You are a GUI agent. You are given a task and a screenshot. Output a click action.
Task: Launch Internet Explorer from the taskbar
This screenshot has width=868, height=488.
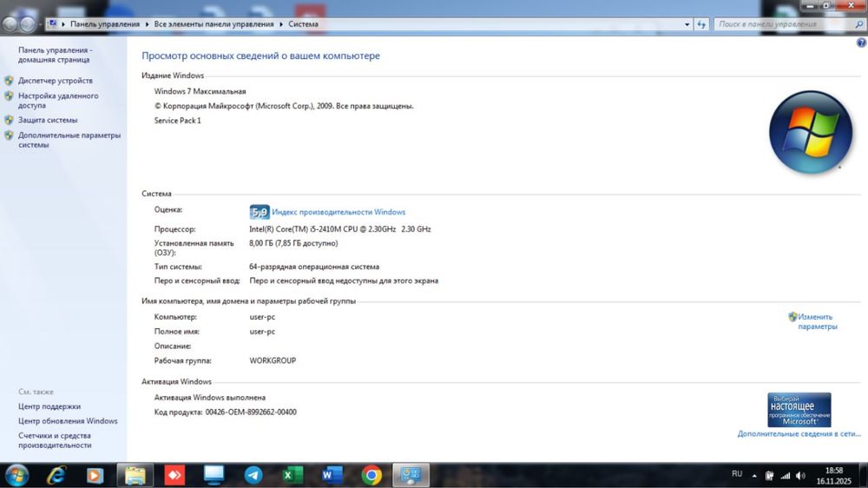point(56,475)
